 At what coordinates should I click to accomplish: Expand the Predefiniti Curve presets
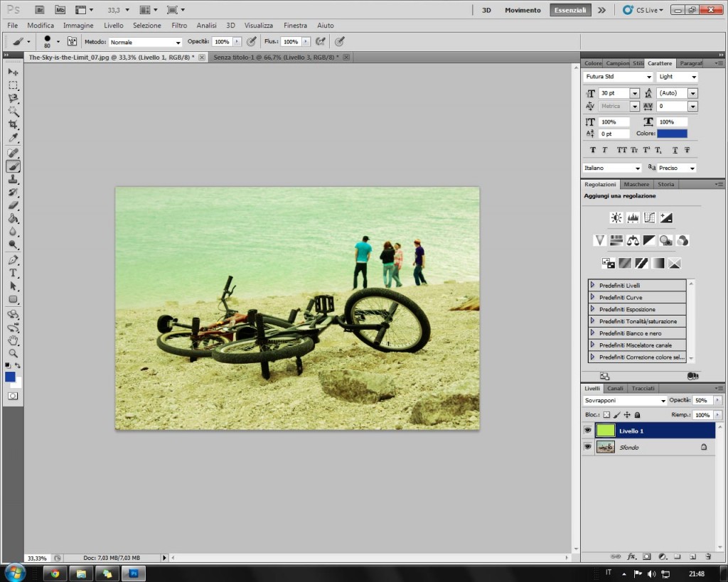coord(593,298)
